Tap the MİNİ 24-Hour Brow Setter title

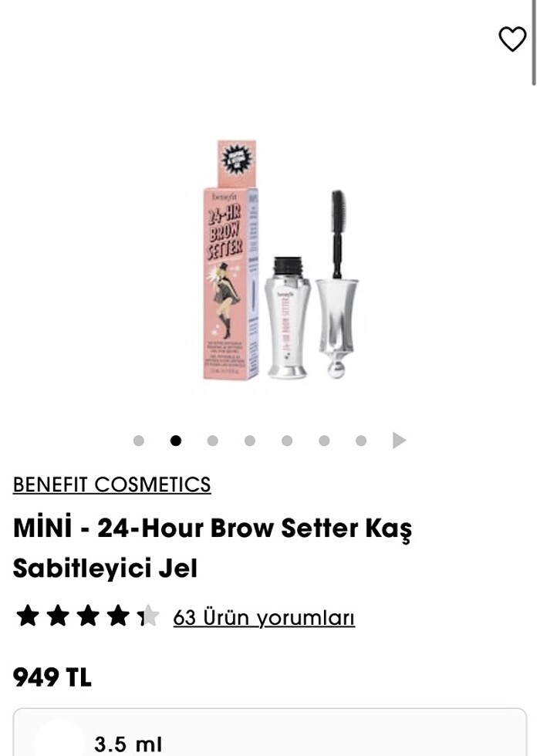[213, 547]
